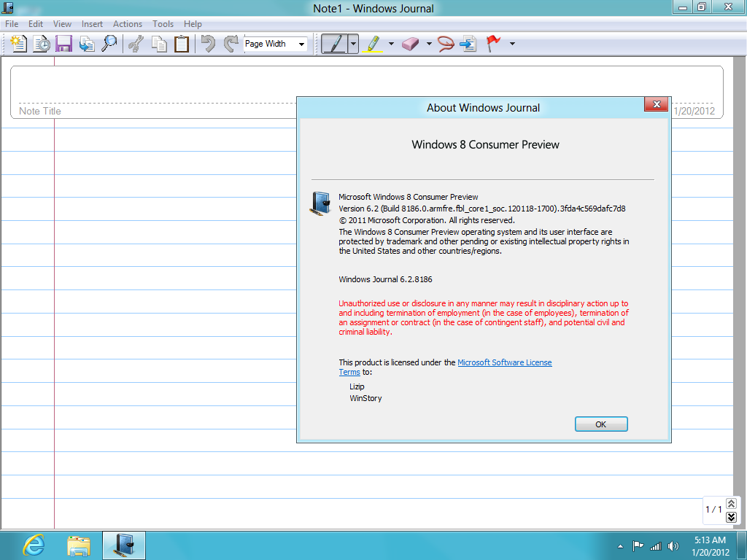Click the 'Windows Journal 6.2.8186' version text
The image size is (747, 560).
click(385, 279)
